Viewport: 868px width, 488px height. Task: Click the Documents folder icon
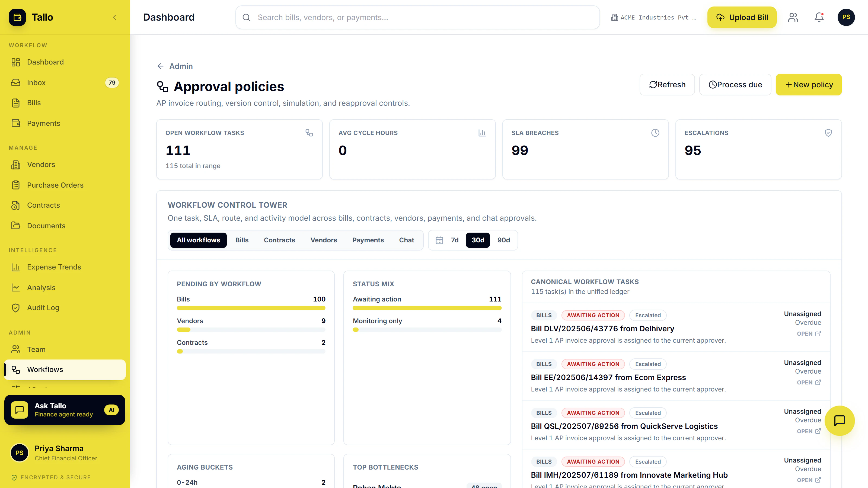15,226
